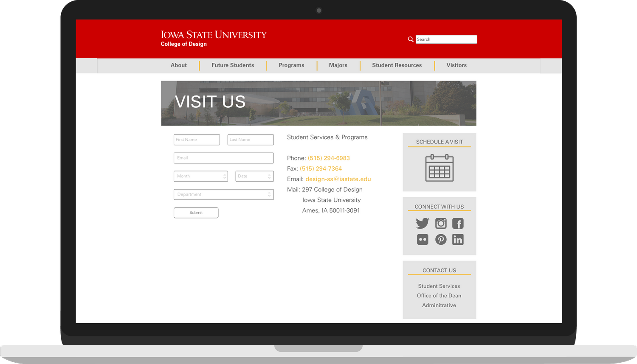Click the search magnifier icon

click(411, 39)
